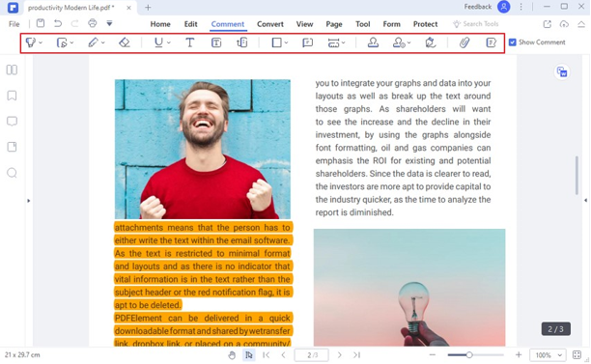The width and height of the screenshot is (591, 364).
Task: Select the Eraser tool in Comment toolbar
Action: point(124,42)
